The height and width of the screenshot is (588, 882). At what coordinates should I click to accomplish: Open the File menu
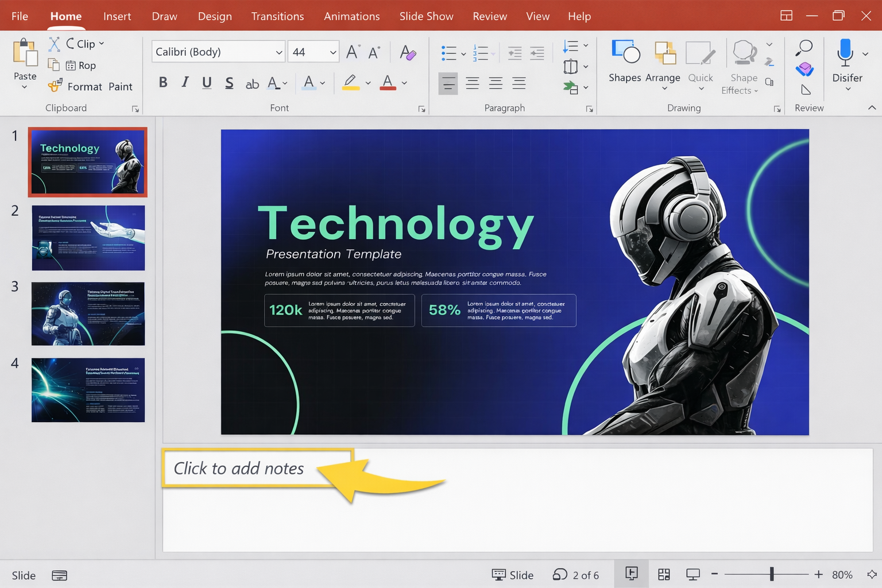click(x=20, y=16)
